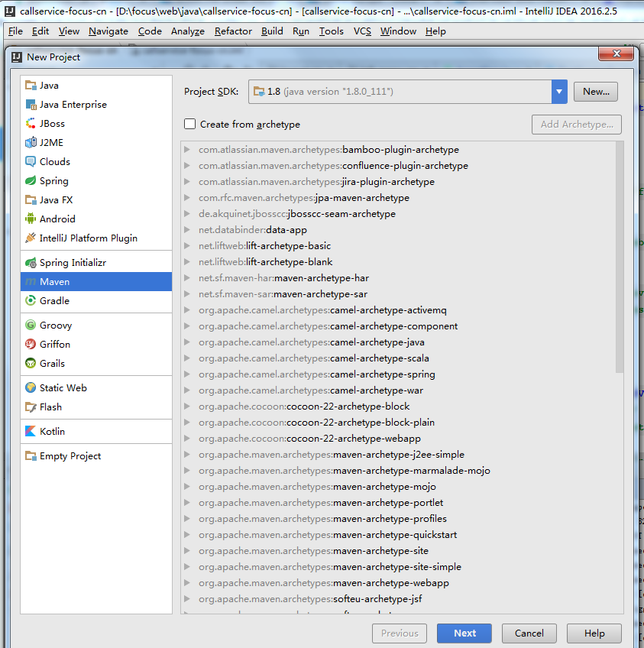Image resolution: width=644 pixels, height=648 pixels.
Task: Choose the Java FX icon
Action: click(x=31, y=200)
